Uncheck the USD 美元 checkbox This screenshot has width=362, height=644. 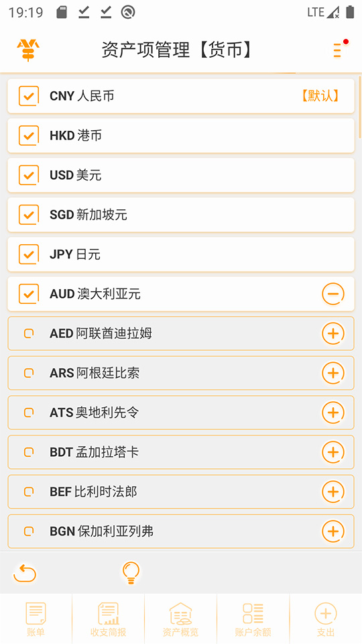tap(29, 175)
